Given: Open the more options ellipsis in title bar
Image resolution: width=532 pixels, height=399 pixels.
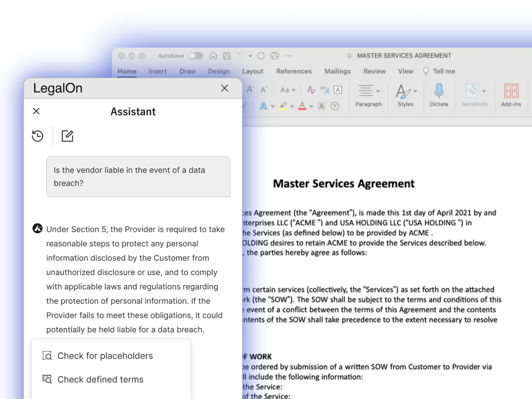Looking at the screenshot, I should pyautogui.click(x=288, y=56).
